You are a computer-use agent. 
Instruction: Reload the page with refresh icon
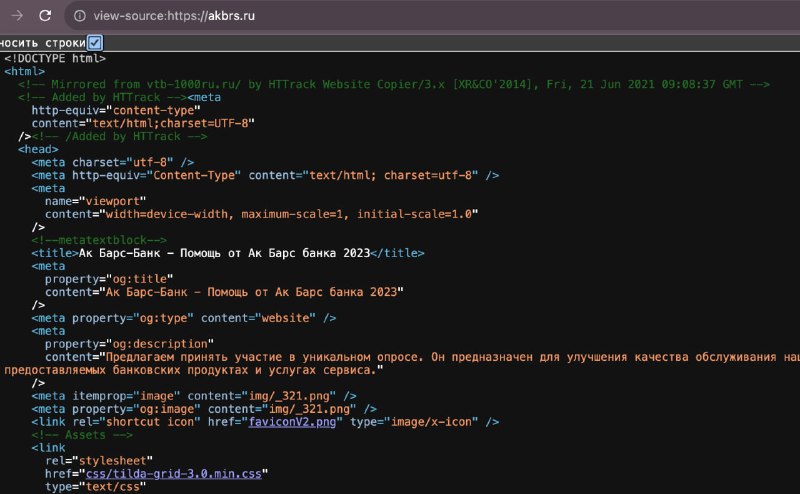45,15
